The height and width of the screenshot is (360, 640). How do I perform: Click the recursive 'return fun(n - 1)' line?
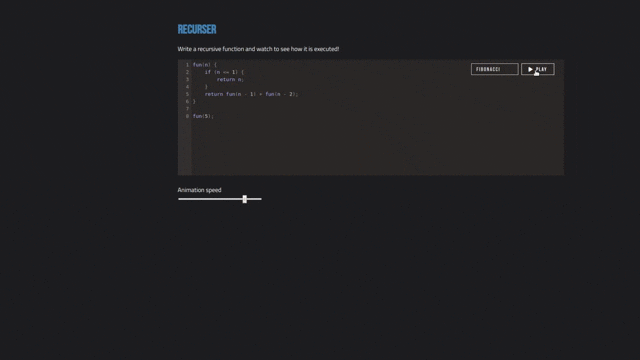pos(251,94)
